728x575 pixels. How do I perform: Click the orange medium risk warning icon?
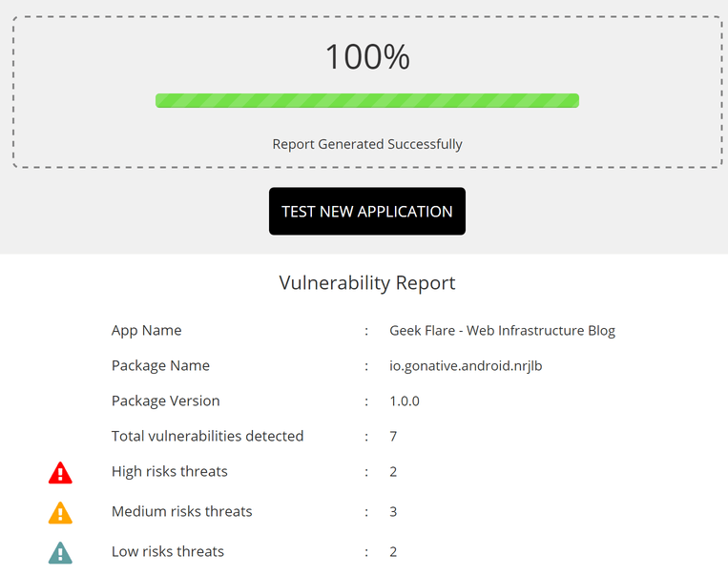60,513
